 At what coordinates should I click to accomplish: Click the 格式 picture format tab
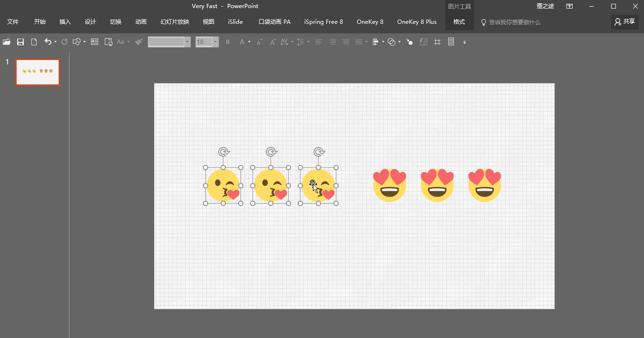click(459, 22)
